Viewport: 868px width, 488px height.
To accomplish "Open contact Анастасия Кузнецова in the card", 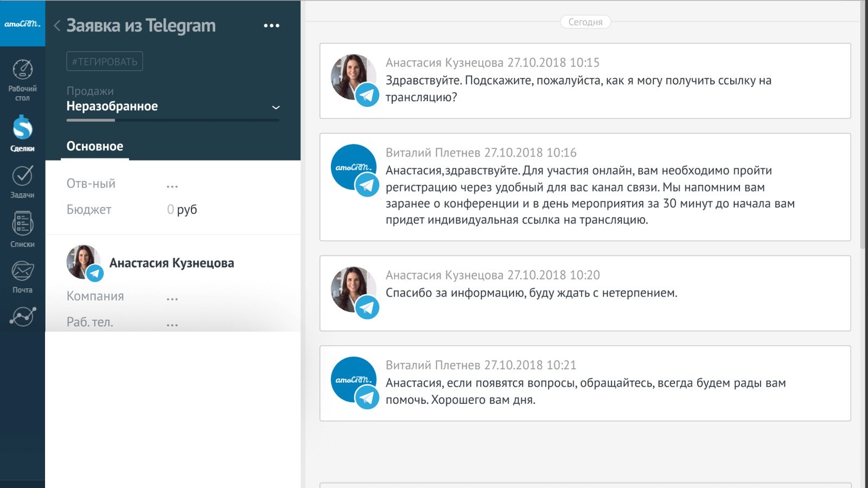I will [171, 263].
